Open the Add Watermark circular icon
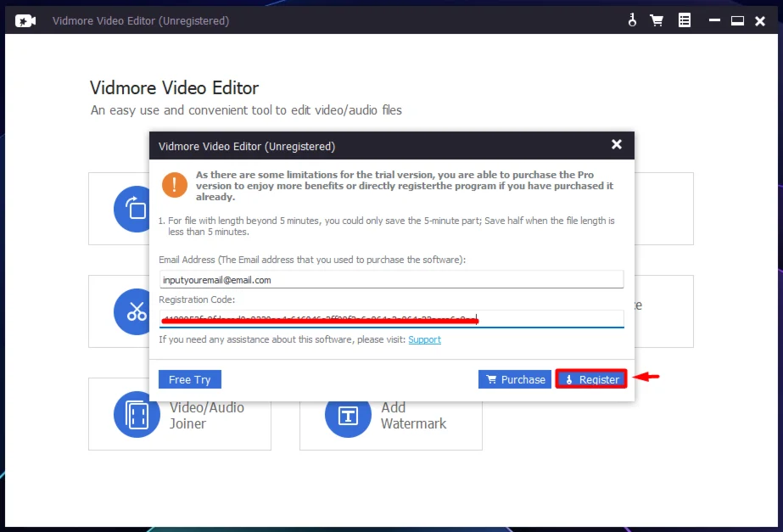 [348, 415]
